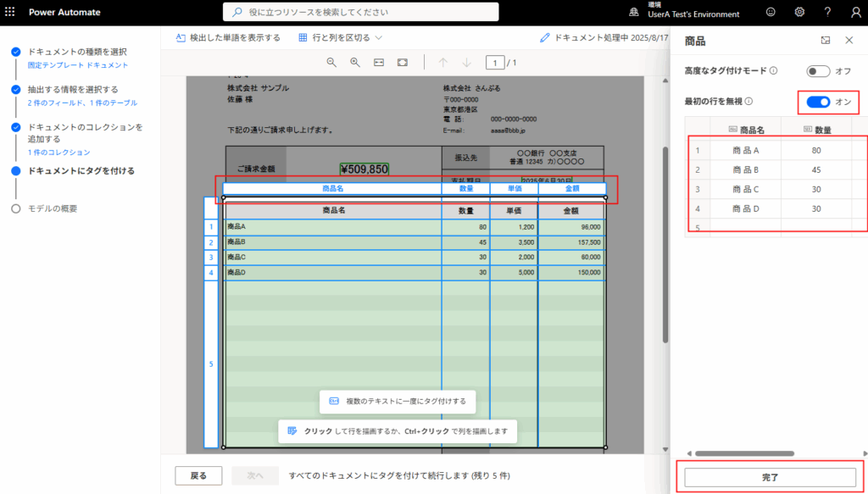The height and width of the screenshot is (494, 868).
Task: Select the 商品名 column tag header
Action: click(x=332, y=188)
